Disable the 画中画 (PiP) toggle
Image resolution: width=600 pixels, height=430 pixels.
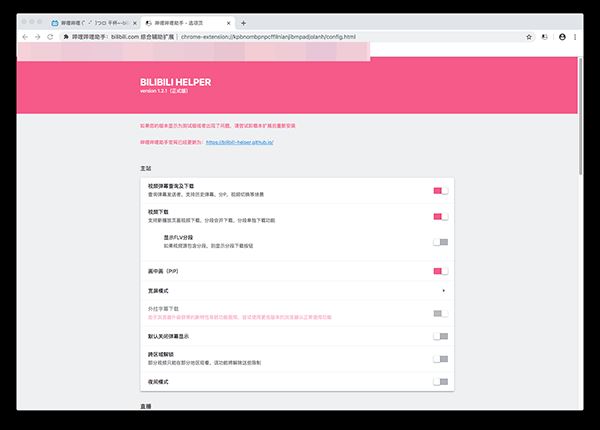440,271
